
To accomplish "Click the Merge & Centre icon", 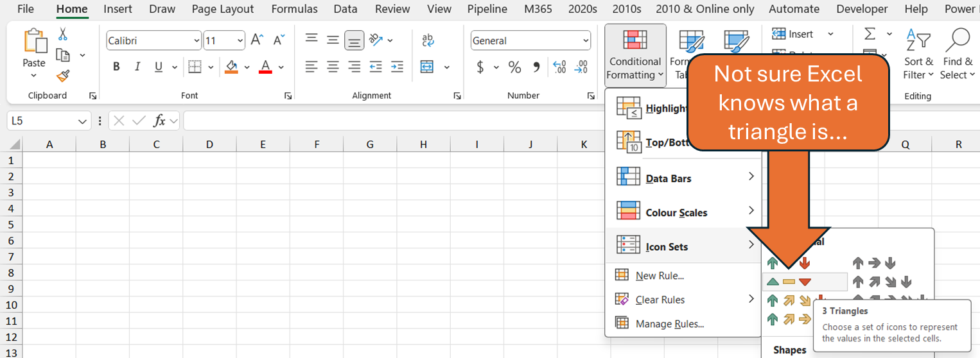I will pos(427,67).
